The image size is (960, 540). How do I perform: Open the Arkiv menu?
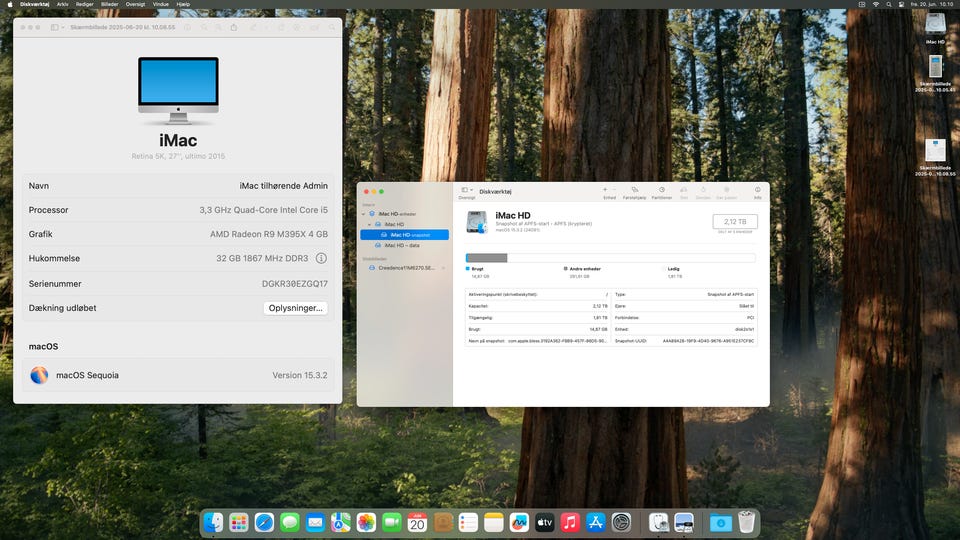coord(63,4)
